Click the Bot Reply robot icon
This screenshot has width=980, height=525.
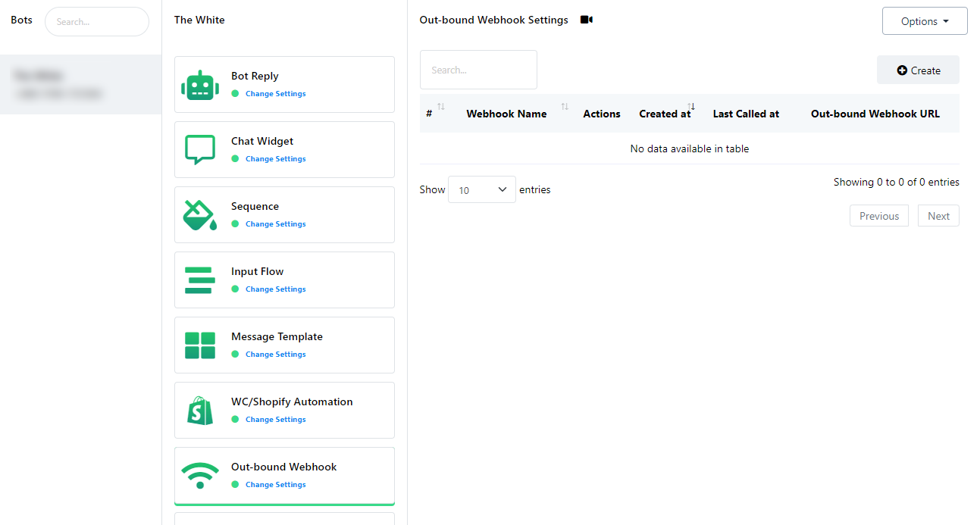click(x=200, y=85)
